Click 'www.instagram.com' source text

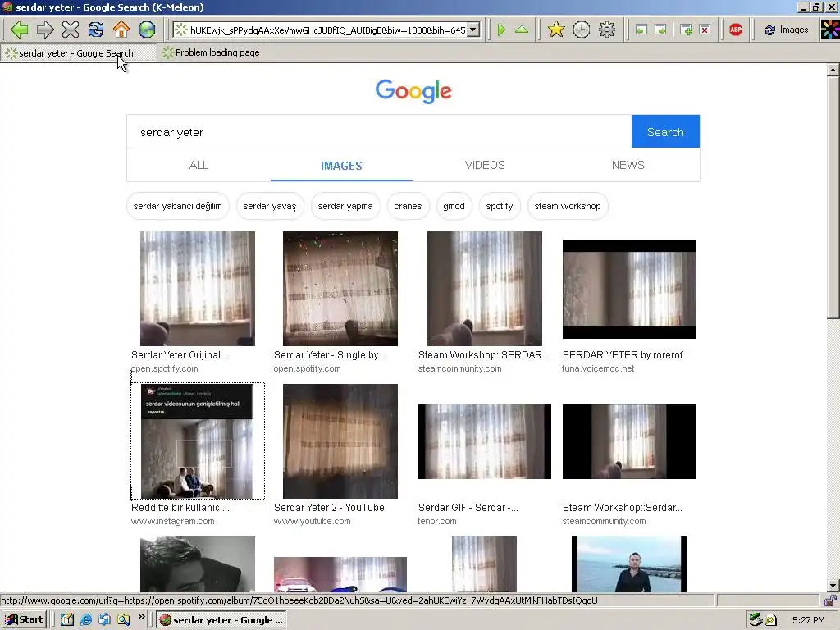tap(172, 521)
